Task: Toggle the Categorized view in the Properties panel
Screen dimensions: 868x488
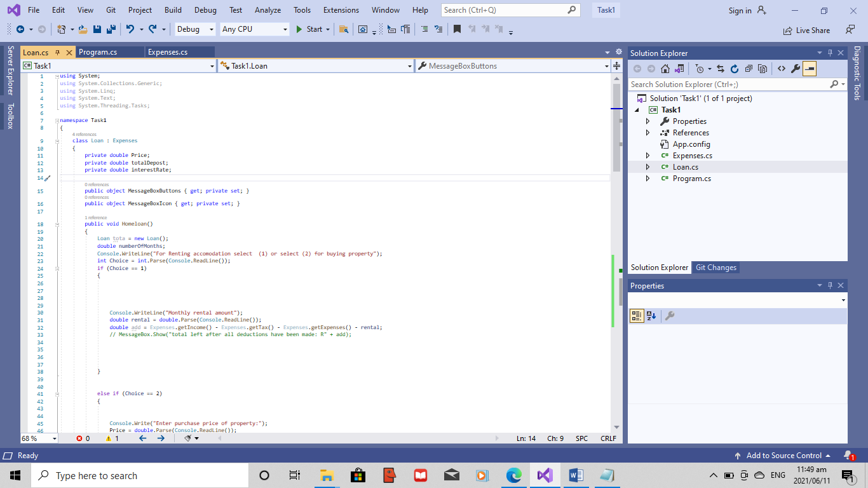Action: [x=637, y=316]
